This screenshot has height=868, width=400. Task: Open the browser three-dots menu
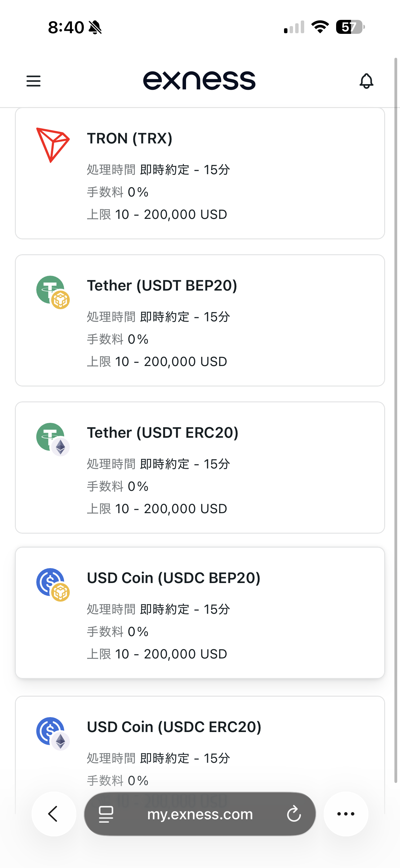click(346, 814)
